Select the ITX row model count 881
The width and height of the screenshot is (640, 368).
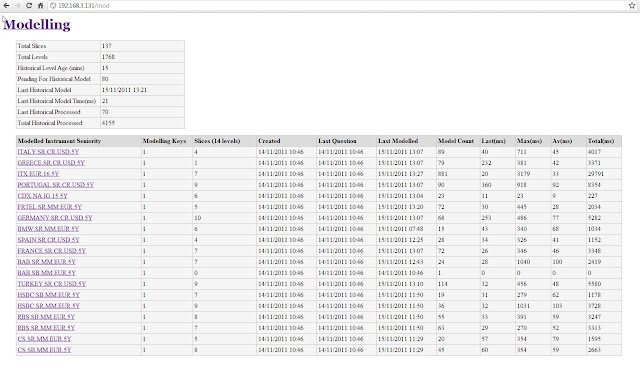(x=442, y=174)
